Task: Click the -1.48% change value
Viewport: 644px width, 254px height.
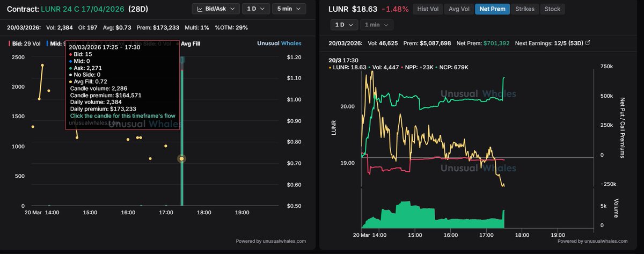Action: [x=394, y=9]
